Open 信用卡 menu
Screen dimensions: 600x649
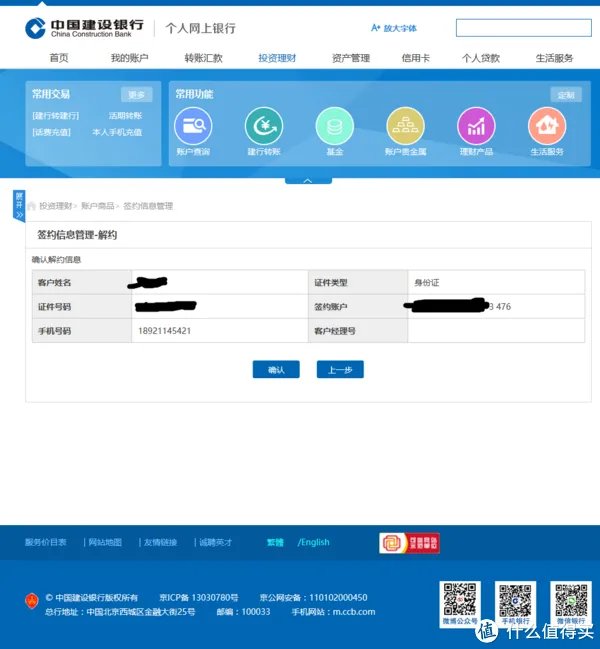[x=415, y=58]
